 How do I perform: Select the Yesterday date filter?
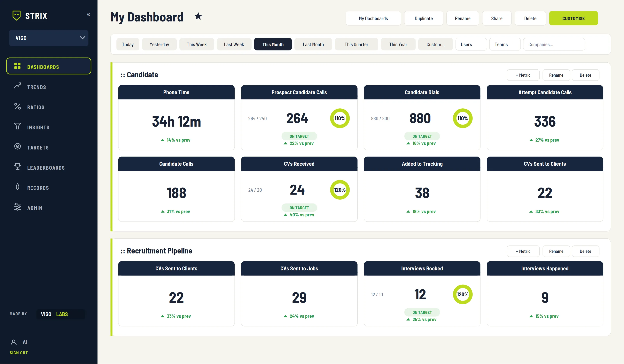coord(159,44)
